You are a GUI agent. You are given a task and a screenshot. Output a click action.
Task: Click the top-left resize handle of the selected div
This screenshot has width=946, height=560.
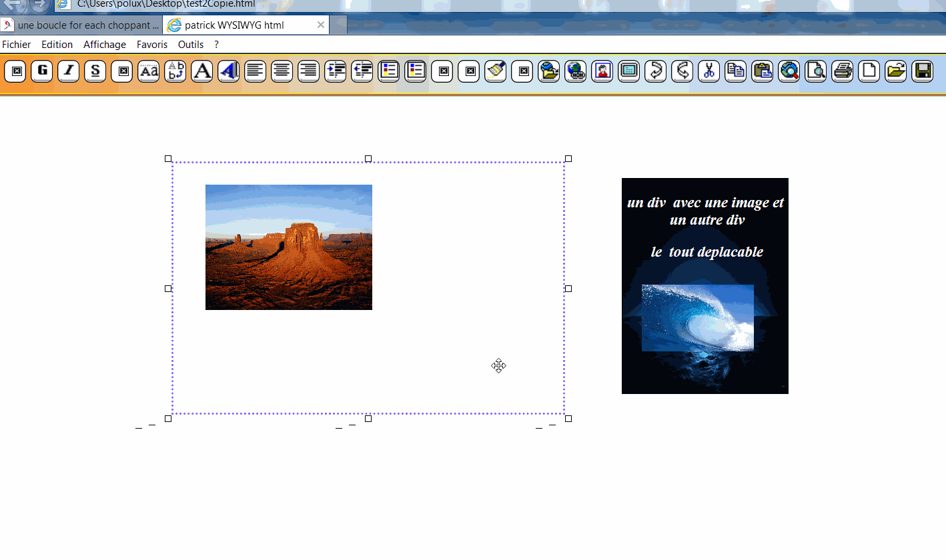(168, 159)
